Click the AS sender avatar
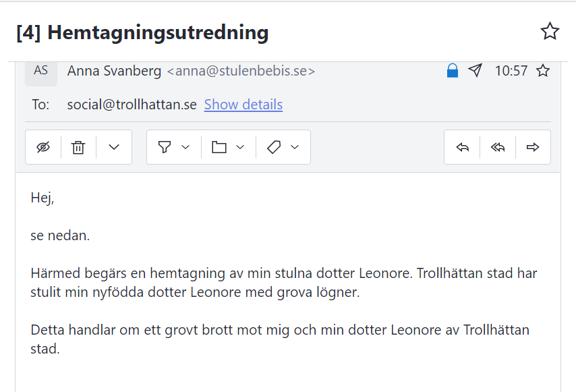The width and height of the screenshot is (576, 392). 40,72
